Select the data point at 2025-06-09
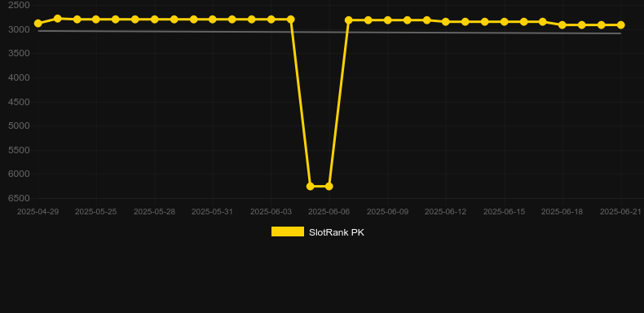 pos(388,20)
